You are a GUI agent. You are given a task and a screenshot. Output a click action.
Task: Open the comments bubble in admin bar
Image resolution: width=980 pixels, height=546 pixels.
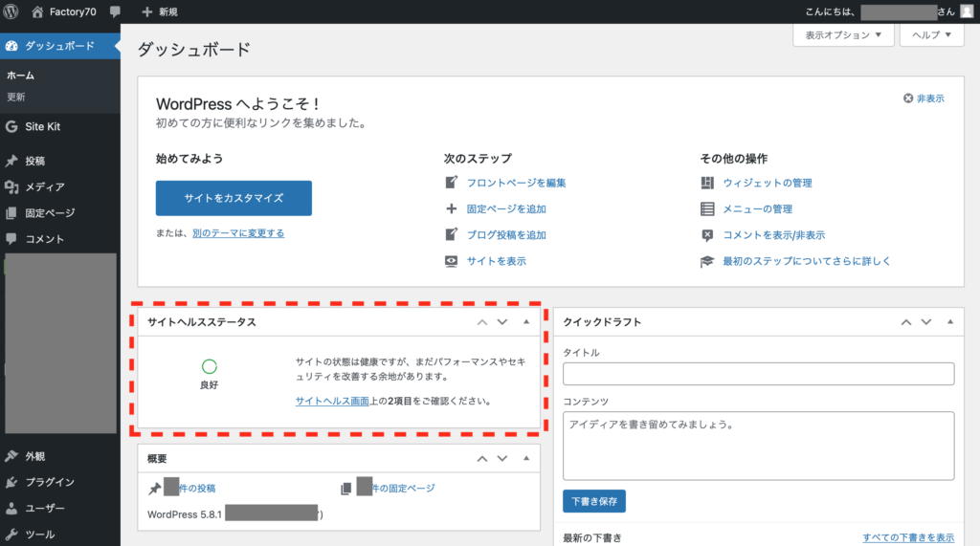coord(115,11)
